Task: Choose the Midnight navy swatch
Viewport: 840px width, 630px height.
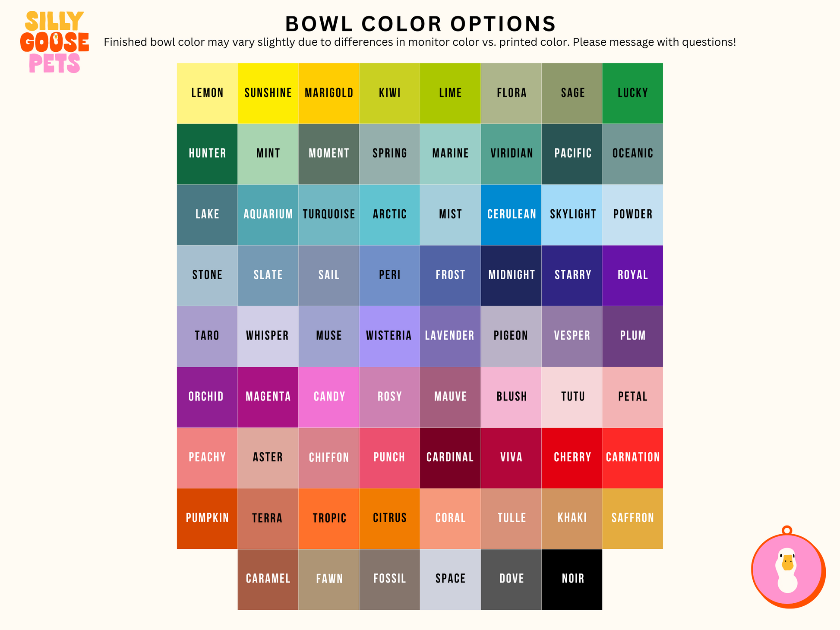Action: click(x=511, y=275)
